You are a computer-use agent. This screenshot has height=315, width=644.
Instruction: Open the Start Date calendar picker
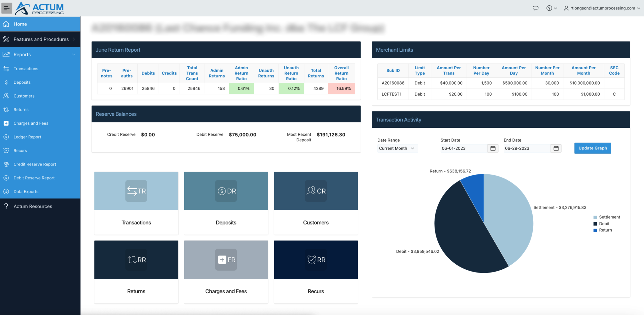[x=493, y=148]
